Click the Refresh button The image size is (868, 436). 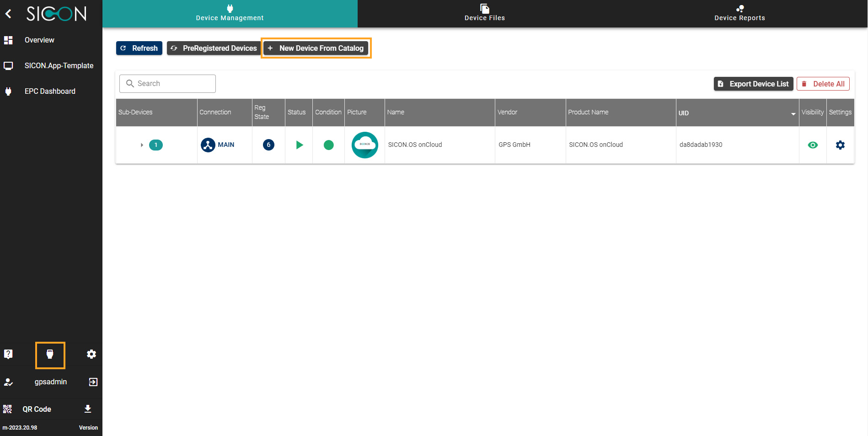click(x=139, y=48)
